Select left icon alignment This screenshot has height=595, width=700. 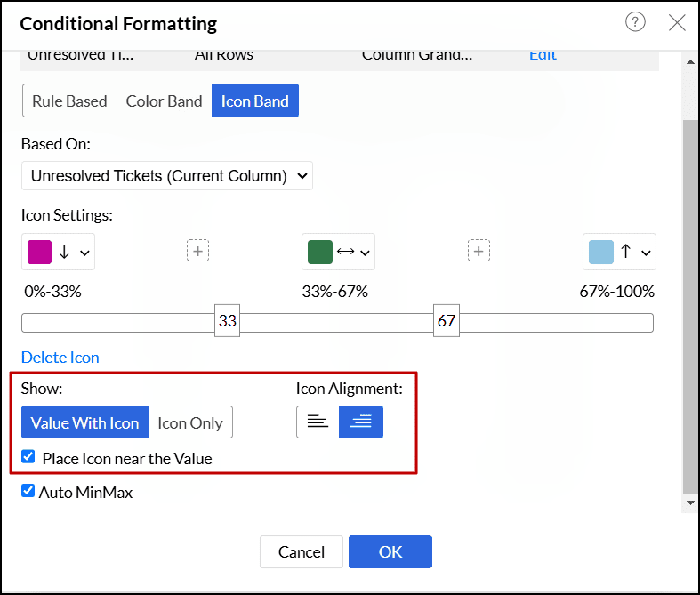pyautogui.click(x=318, y=422)
